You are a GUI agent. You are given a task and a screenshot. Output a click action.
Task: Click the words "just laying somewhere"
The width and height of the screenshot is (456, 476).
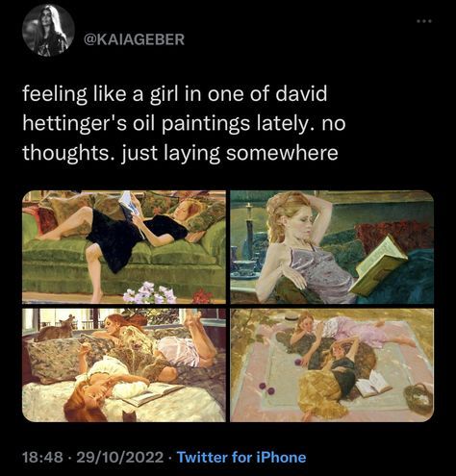pyautogui.click(x=230, y=153)
